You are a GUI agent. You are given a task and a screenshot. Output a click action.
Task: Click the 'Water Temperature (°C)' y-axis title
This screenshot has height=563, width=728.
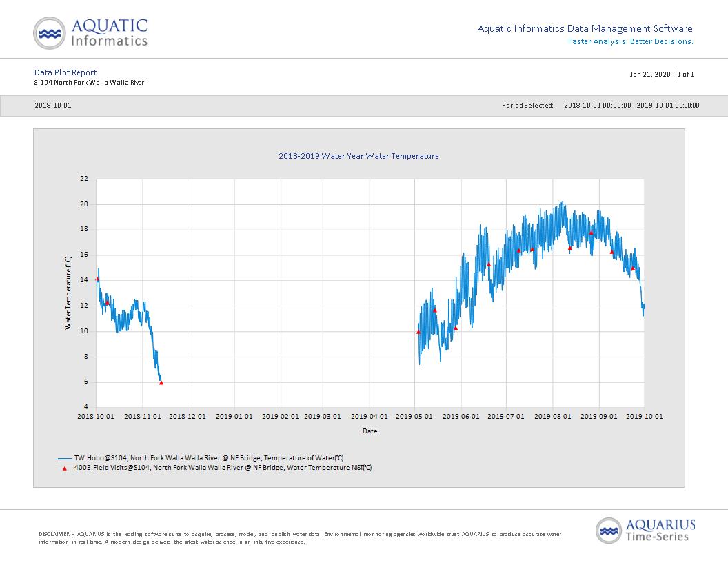click(x=68, y=293)
